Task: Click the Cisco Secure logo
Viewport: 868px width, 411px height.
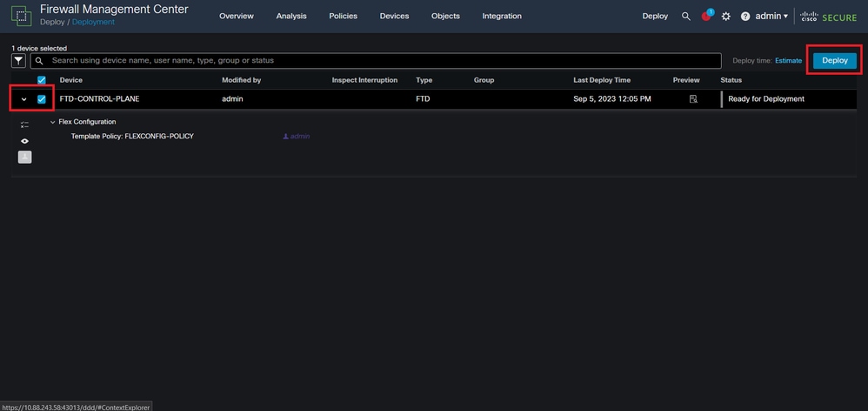Action: tap(828, 17)
